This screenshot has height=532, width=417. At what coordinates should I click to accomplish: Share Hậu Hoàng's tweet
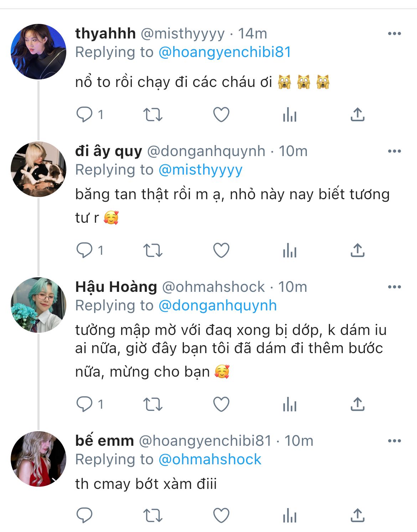pyautogui.click(x=357, y=404)
